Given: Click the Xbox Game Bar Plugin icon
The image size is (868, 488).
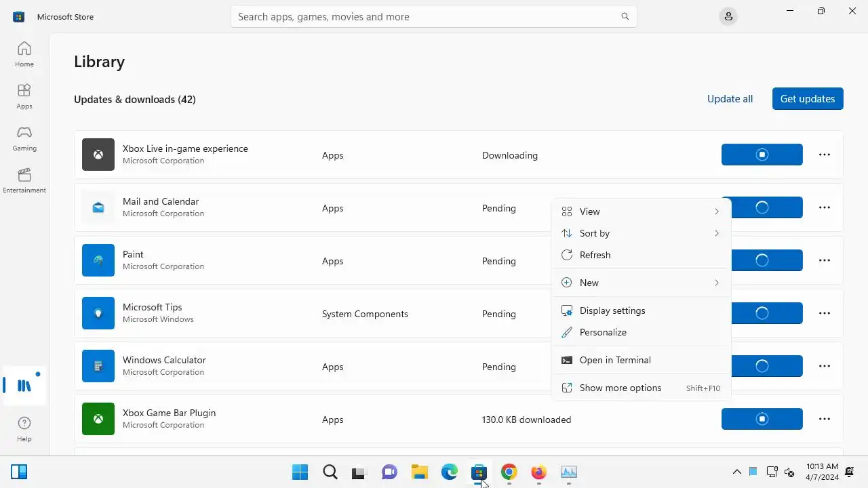Looking at the screenshot, I should coord(98,419).
